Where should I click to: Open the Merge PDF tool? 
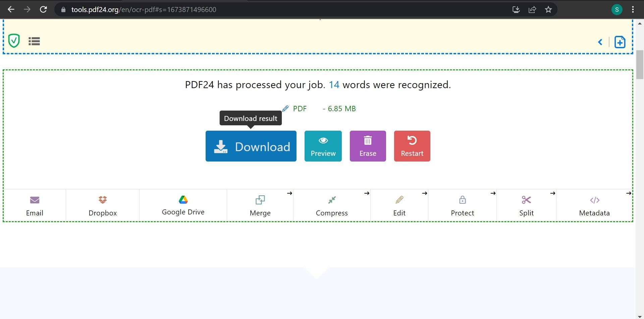260,205
